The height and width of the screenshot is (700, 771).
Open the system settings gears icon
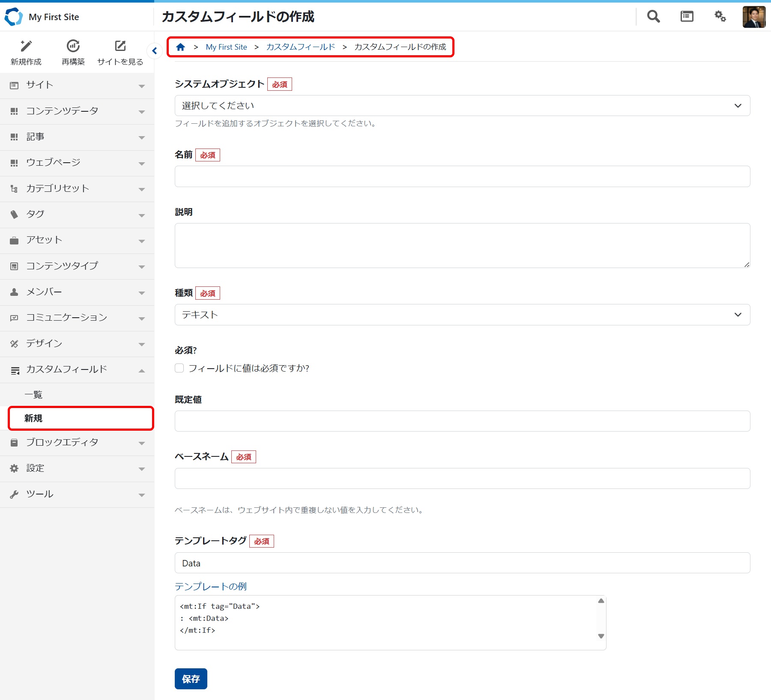tap(720, 16)
